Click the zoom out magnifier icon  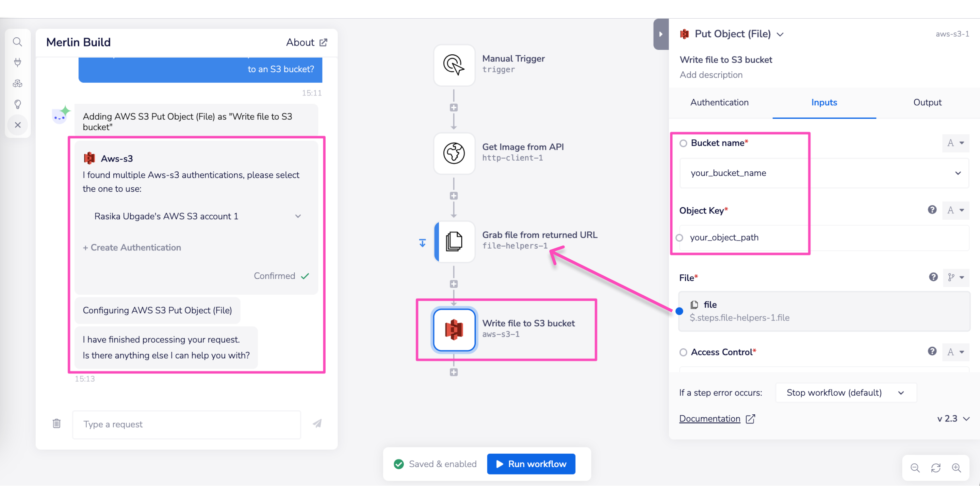click(915, 468)
